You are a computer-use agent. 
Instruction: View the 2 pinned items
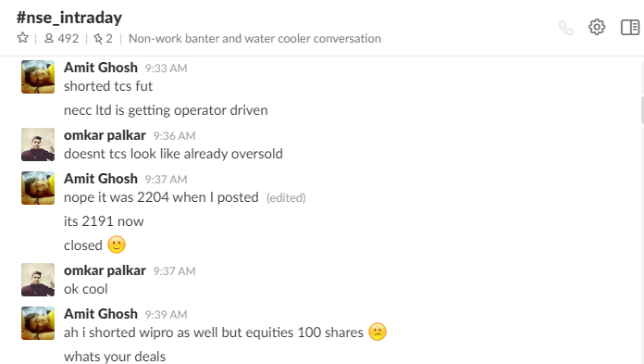(x=103, y=38)
